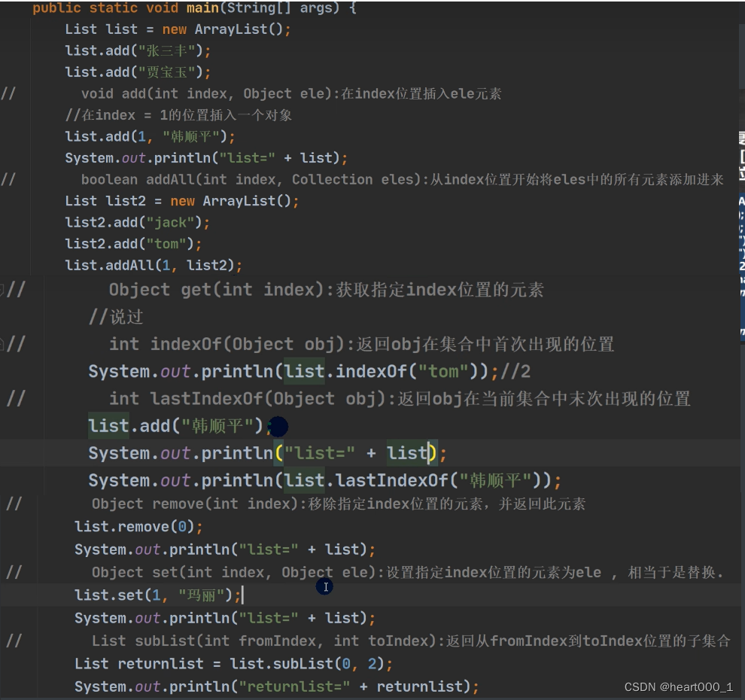This screenshot has height=700, width=745.
Task: Click the println line with list.indexOf("tom")
Action: click(x=309, y=371)
